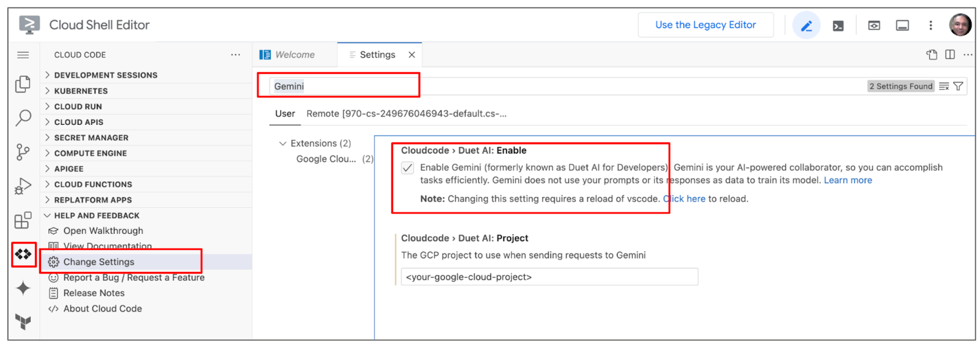Open the Search magnifier icon
This screenshot has height=344, width=980.
23,118
